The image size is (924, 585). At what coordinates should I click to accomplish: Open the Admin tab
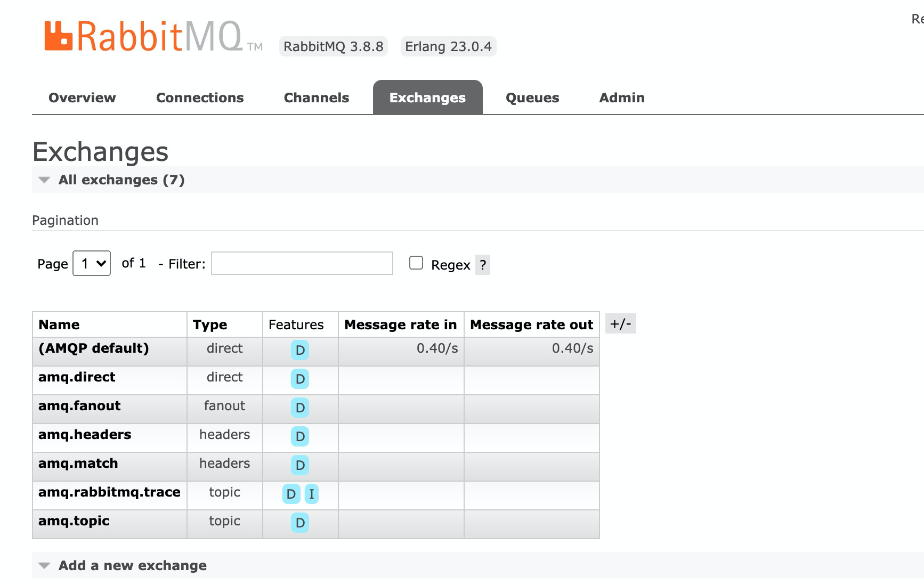[621, 97]
